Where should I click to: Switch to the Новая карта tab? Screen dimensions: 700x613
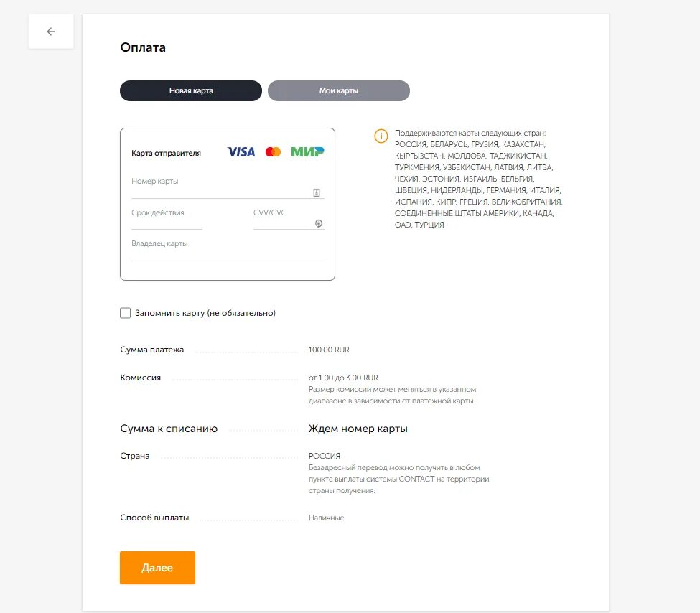click(191, 90)
